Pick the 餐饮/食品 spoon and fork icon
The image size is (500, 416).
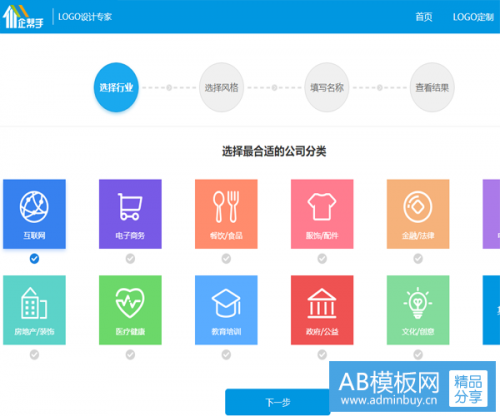[226, 207]
